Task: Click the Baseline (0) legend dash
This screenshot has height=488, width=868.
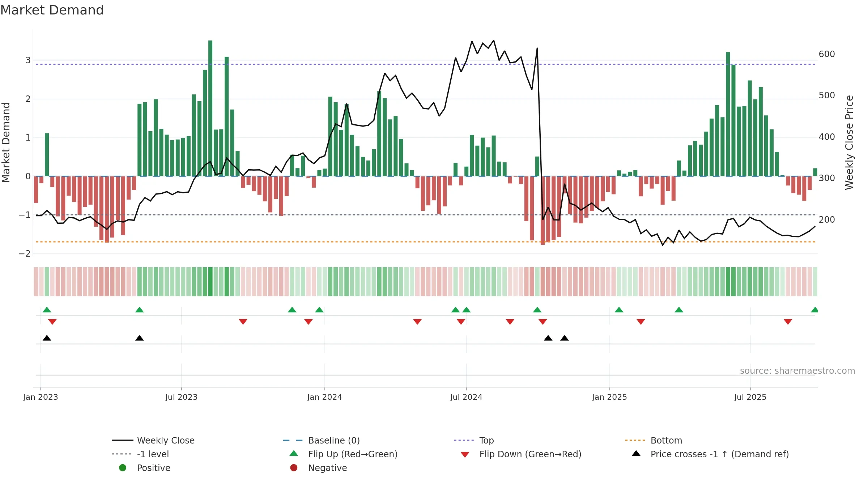Action: pyautogui.click(x=293, y=440)
